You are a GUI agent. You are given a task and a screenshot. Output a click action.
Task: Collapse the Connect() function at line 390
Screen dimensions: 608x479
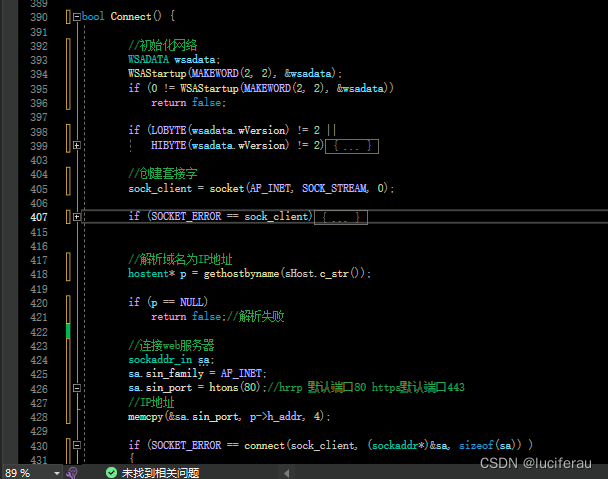(x=77, y=17)
